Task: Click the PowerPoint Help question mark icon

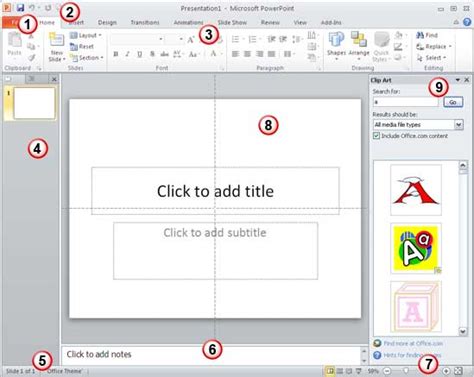Action: (x=467, y=22)
